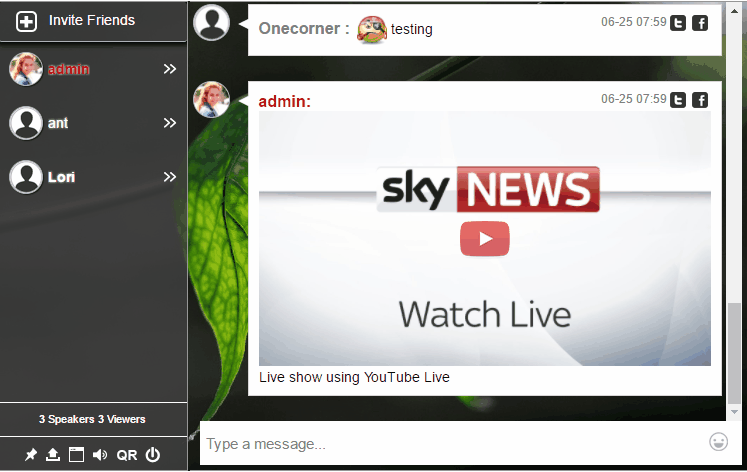This screenshot has width=747, height=472.
Task: Click admin's avatar beside the video message
Action: (x=212, y=100)
